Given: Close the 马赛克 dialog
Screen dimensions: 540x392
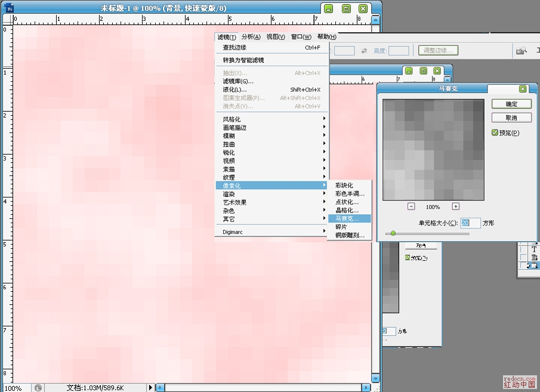Looking at the screenshot, I should pos(523,89).
